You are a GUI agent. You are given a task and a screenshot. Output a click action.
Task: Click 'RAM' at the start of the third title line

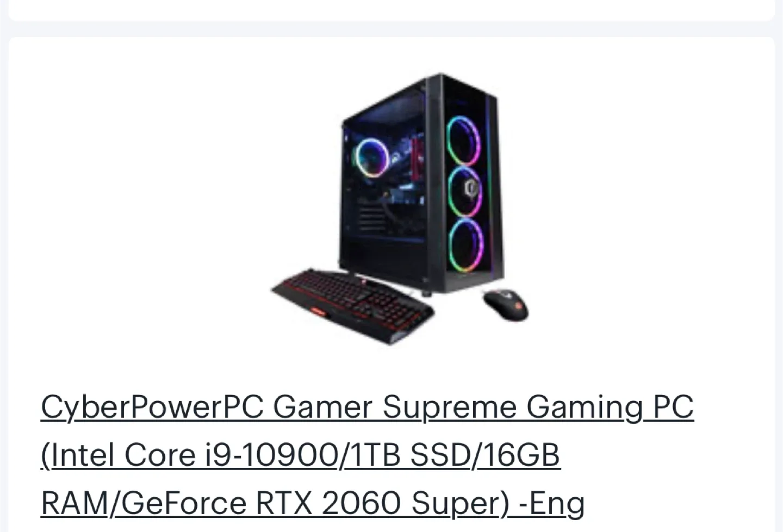75,503
